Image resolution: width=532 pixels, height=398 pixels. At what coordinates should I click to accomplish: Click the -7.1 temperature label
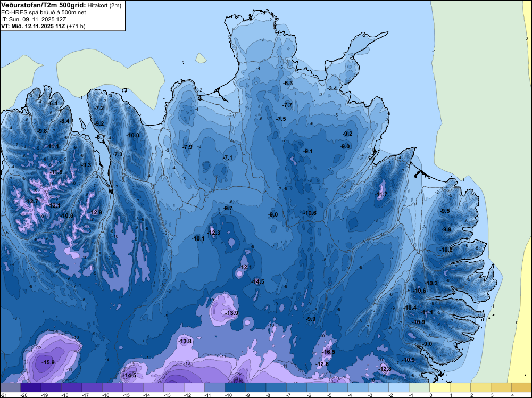point(228,158)
